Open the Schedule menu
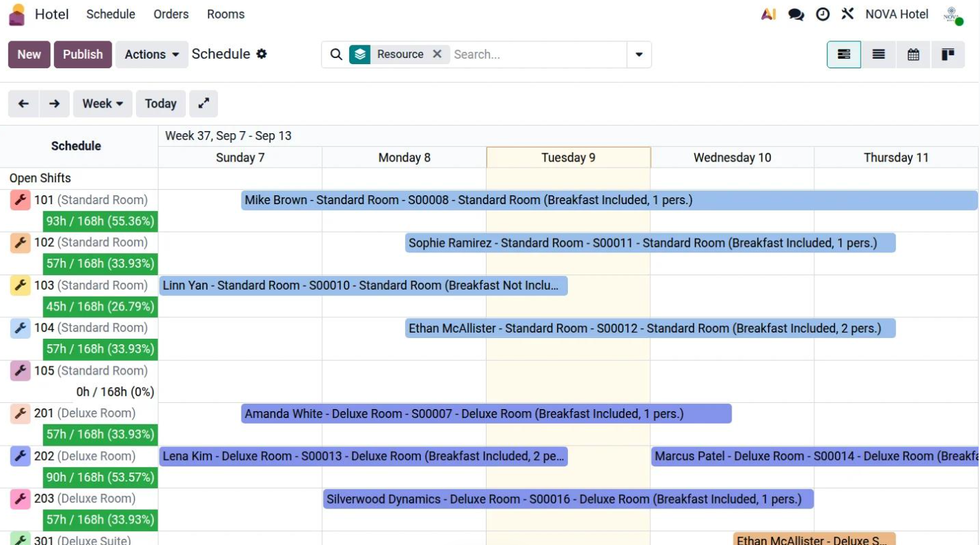 (110, 14)
